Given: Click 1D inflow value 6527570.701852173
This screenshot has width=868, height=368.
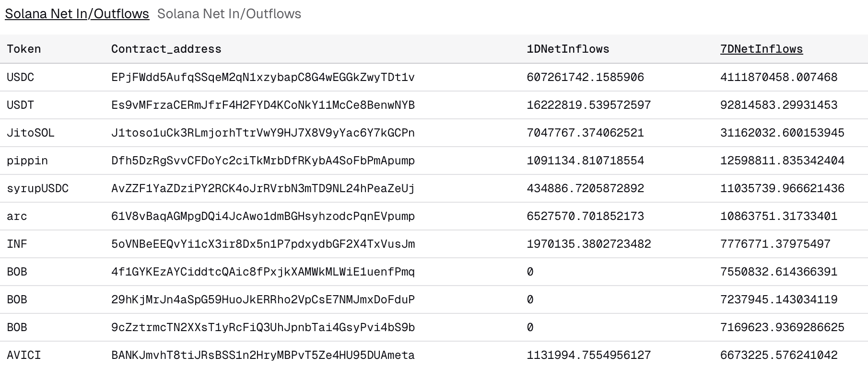Looking at the screenshot, I should pos(585,216).
